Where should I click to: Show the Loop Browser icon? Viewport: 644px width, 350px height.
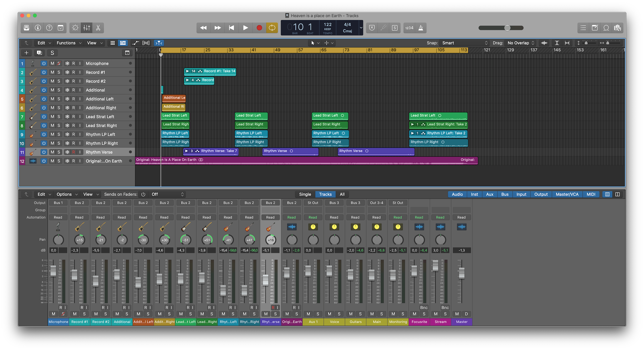pos(606,28)
